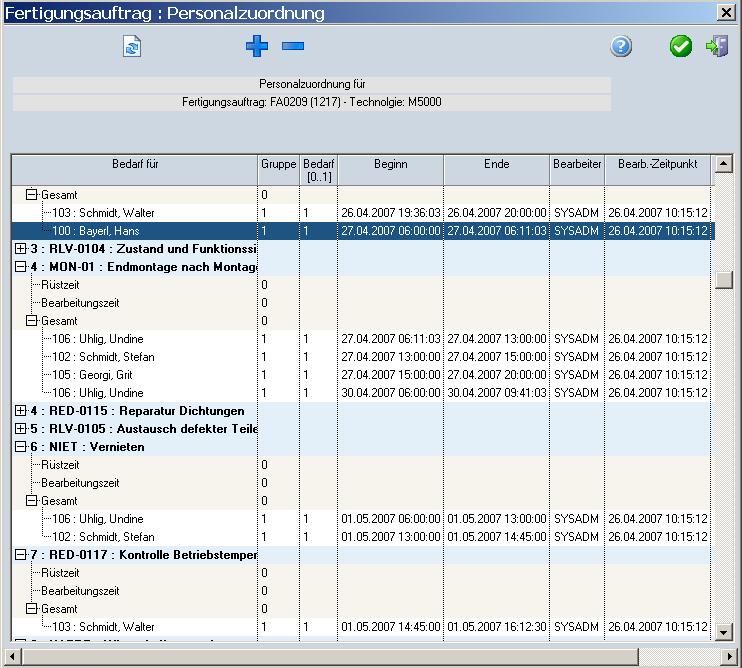The height and width of the screenshot is (668, 742).
Task: Click the 'Bearbeiter' column header
Action: point(577,165)
